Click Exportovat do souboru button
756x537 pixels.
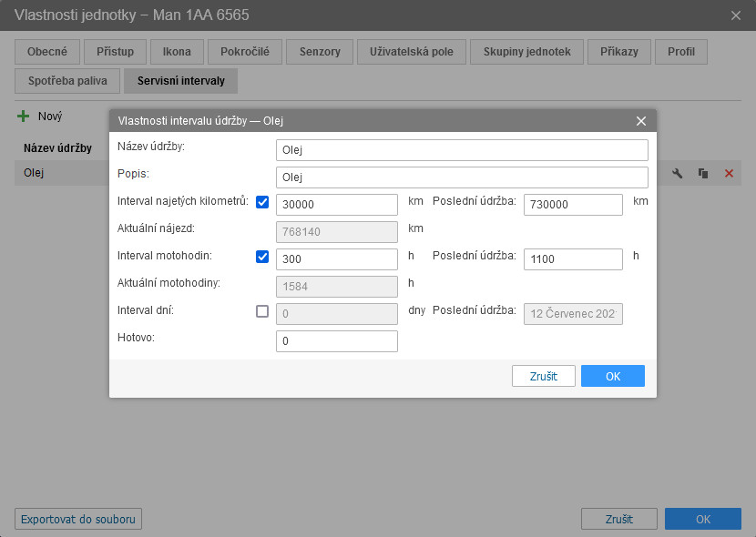click(78, 519)
